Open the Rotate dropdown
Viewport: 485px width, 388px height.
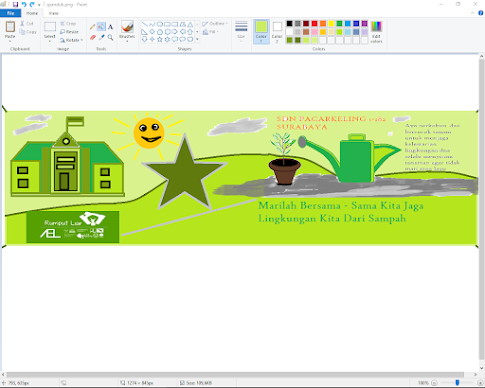pos(71,40)
